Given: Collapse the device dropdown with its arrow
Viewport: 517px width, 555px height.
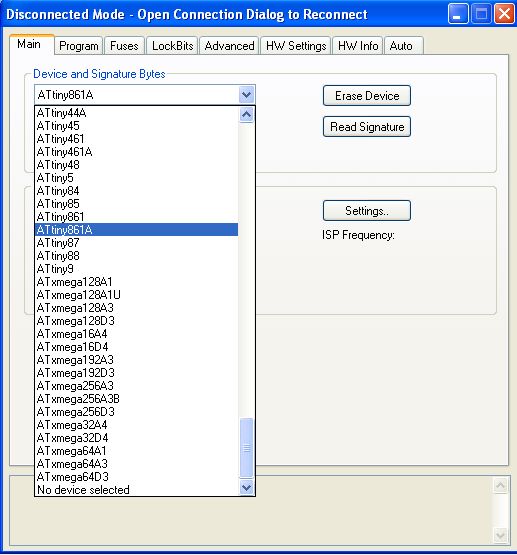Looking at the screenshot, I should (x=246, y=95).
